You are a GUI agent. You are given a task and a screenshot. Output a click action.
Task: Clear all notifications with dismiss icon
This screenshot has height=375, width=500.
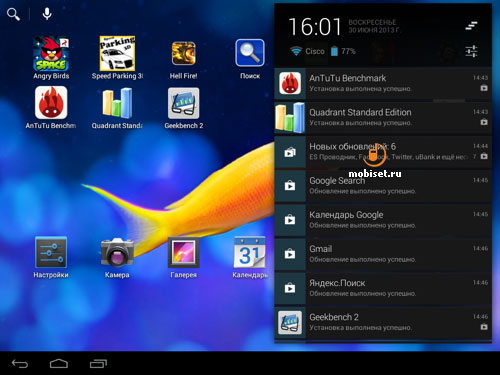pyautogui.click(x=471, y=26)
